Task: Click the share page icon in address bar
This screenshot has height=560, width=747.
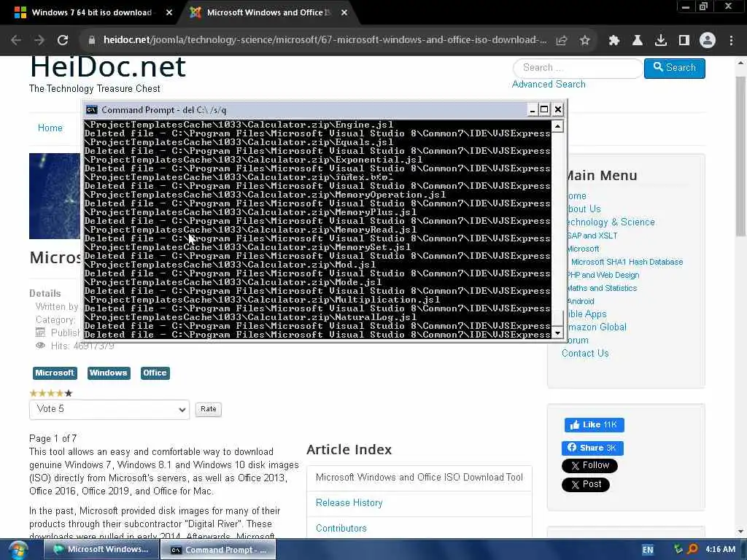Action: (562, 41)
